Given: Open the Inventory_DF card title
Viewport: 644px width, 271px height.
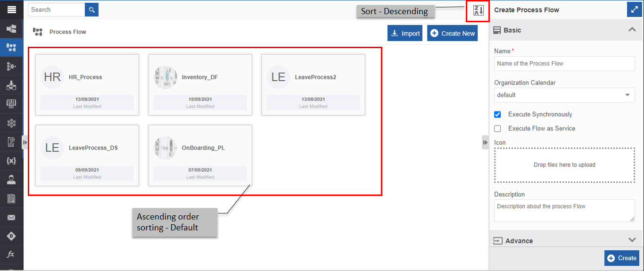Looking at the screenshot, I should pos(200,77).
